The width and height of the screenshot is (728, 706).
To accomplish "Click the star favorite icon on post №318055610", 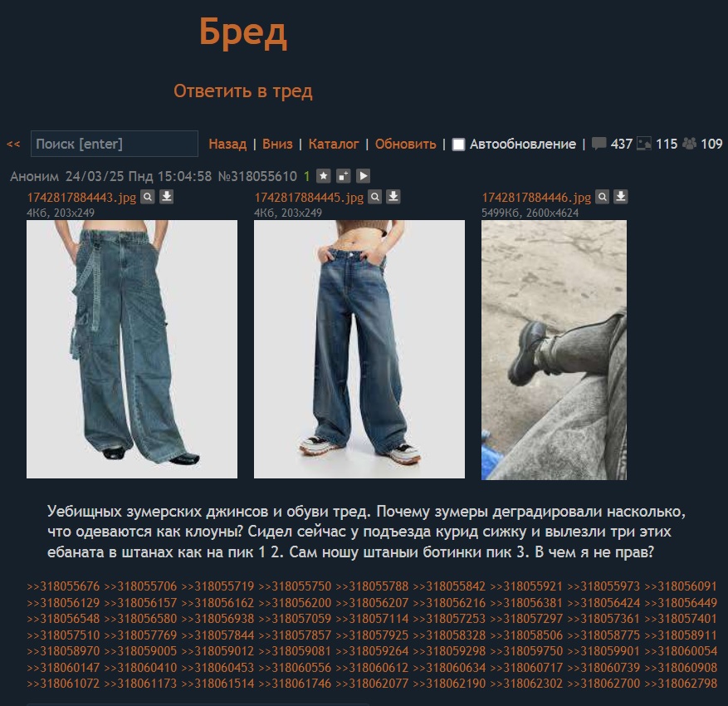I will pos(324,176).
